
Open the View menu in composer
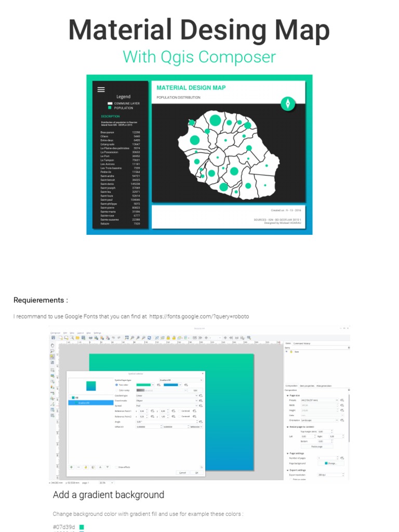72,333
